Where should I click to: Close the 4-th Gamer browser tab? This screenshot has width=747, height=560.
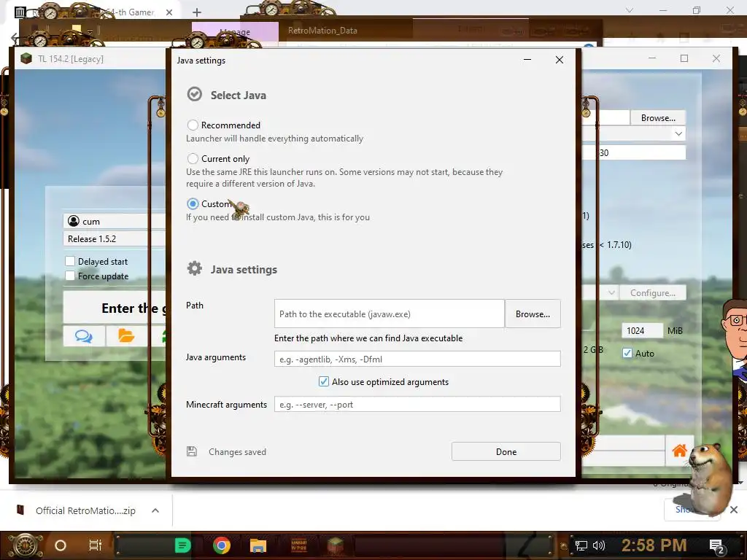[169, 12]
